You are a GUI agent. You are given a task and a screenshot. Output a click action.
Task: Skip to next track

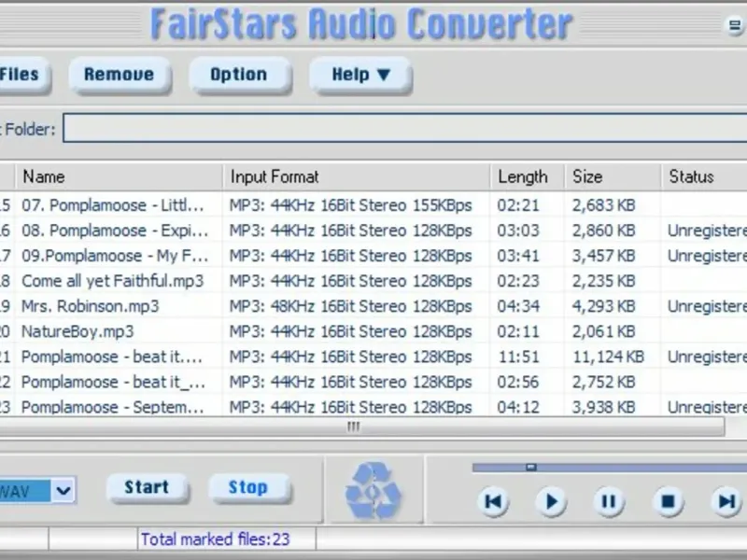point(726,501)
